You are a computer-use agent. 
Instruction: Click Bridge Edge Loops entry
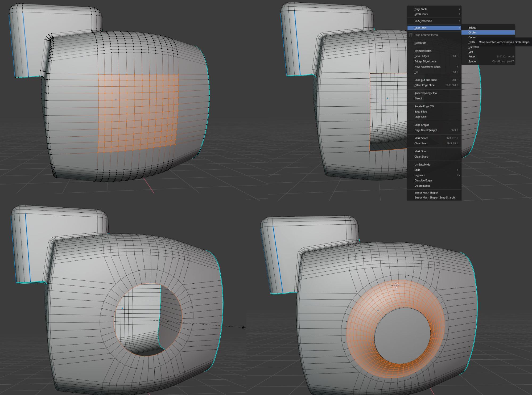click(425, 61)
